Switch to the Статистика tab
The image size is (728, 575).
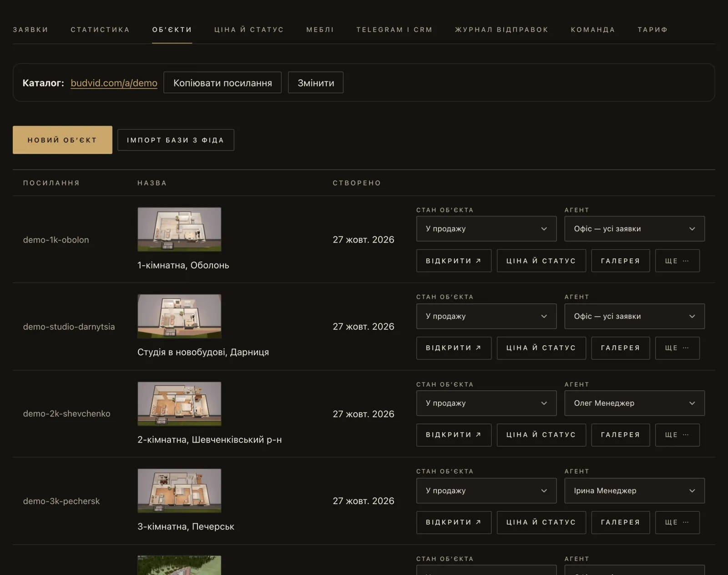tap(100, 30)
